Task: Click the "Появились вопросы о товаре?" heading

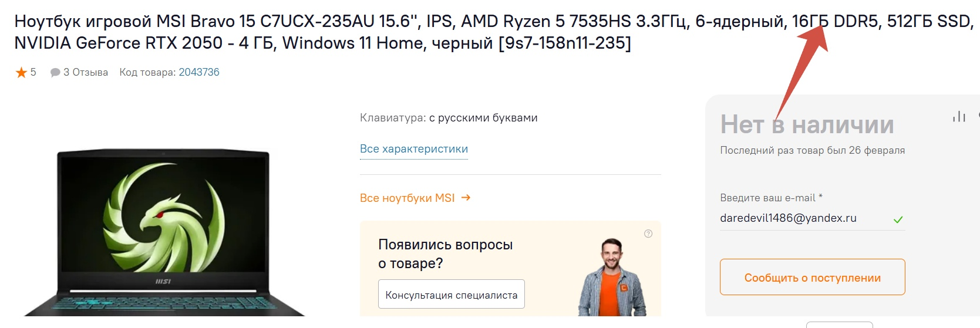Action: click(x=445, y=253)
